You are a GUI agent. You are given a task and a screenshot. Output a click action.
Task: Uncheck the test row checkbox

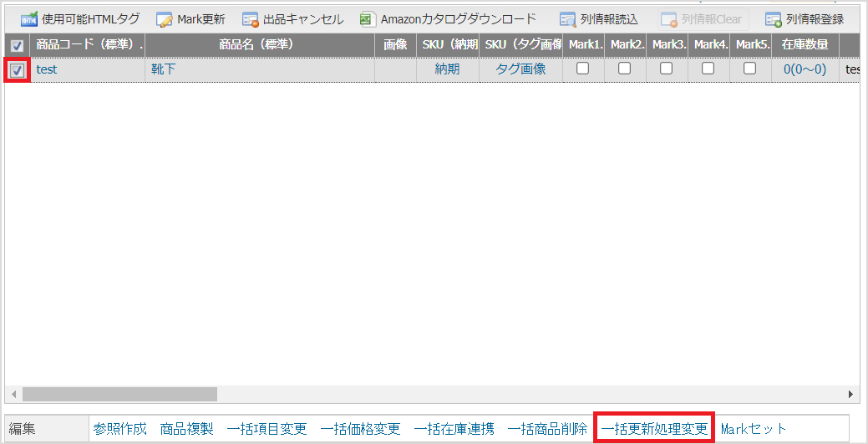pos(18,70)
